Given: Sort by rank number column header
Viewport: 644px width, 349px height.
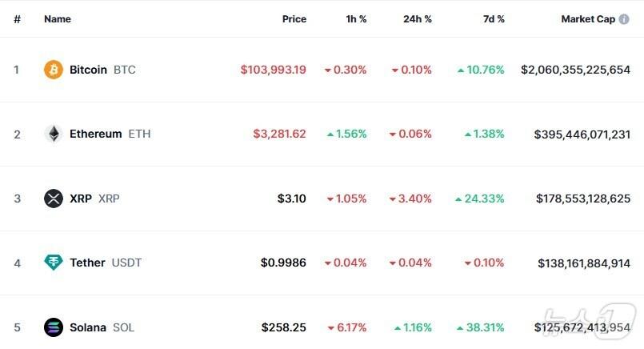Looking at the screenshot, I should pos(17,19).
